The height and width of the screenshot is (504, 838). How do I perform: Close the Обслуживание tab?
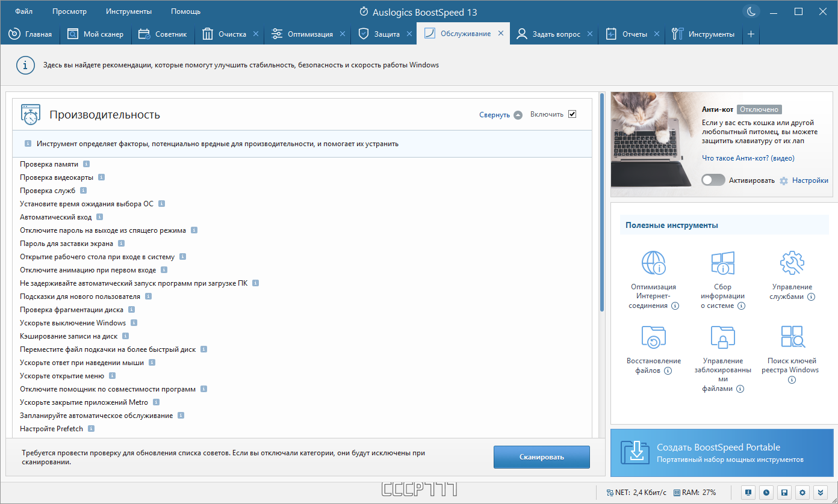coord(500,34)
